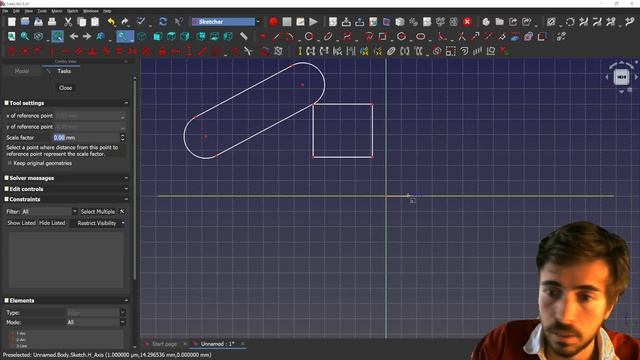Click the navigation cube in the viewport
The height and width of the screenshot is (360, 640).
[x=622, y=77]
